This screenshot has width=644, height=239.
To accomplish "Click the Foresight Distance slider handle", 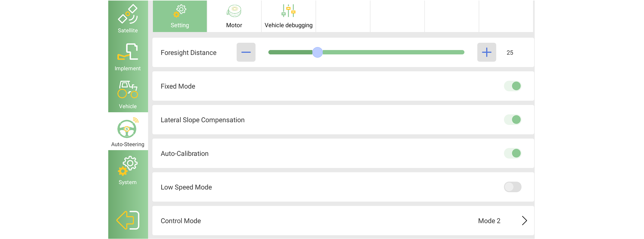I will coord(317,52).
